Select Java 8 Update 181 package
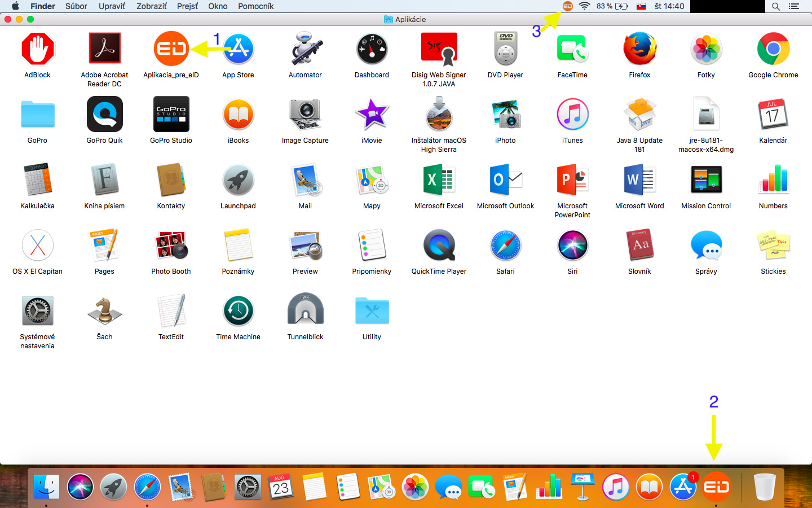The height and width of the screenshot is (508, 812). coord(639,115)
